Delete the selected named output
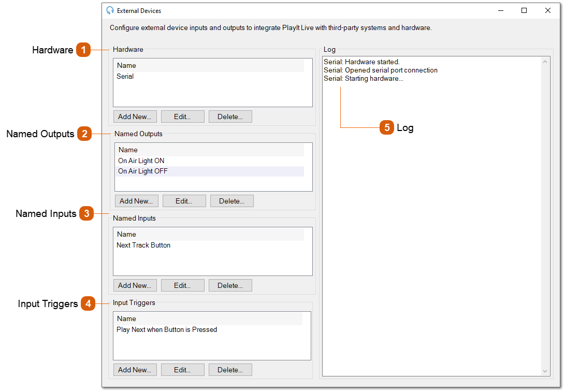 pos(231,201)
